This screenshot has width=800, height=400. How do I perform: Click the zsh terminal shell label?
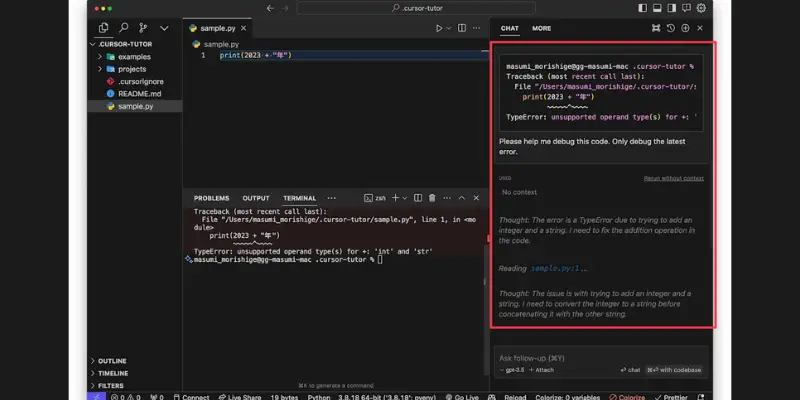(375, 198)
